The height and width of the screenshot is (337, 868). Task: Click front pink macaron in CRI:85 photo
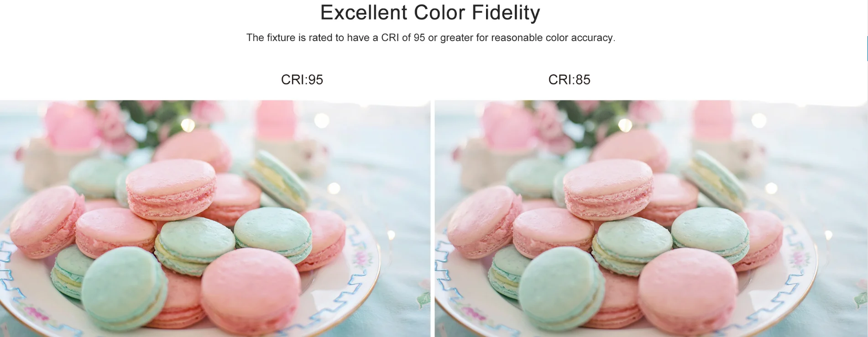(x=687, y=292)
